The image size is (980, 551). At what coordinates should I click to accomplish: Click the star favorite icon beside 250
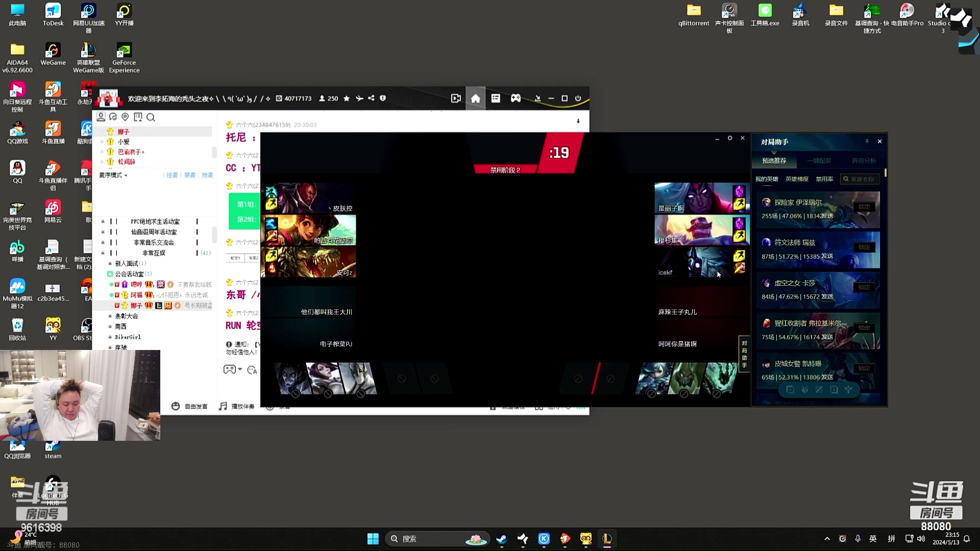click(347, 98)
